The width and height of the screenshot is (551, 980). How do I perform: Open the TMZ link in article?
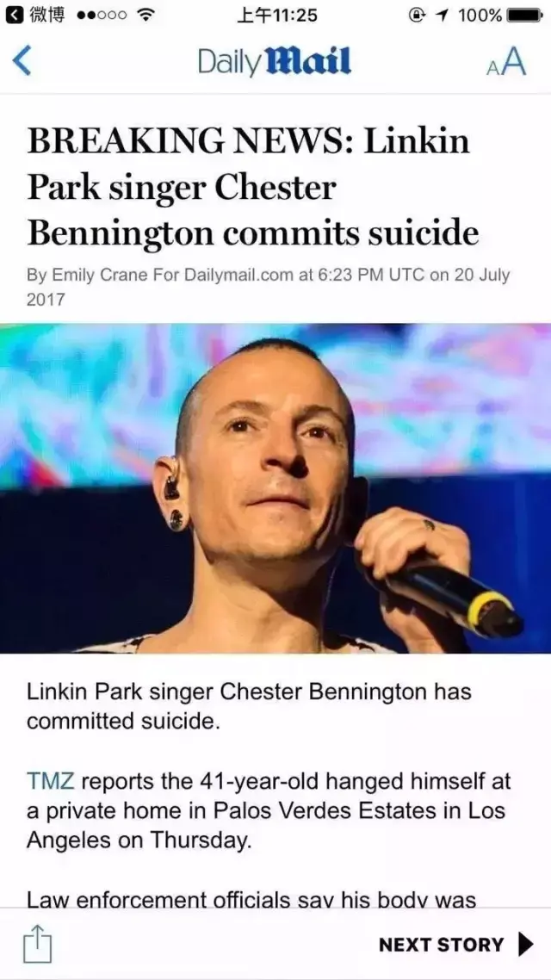pyautogui.click(x=51, y=781)
